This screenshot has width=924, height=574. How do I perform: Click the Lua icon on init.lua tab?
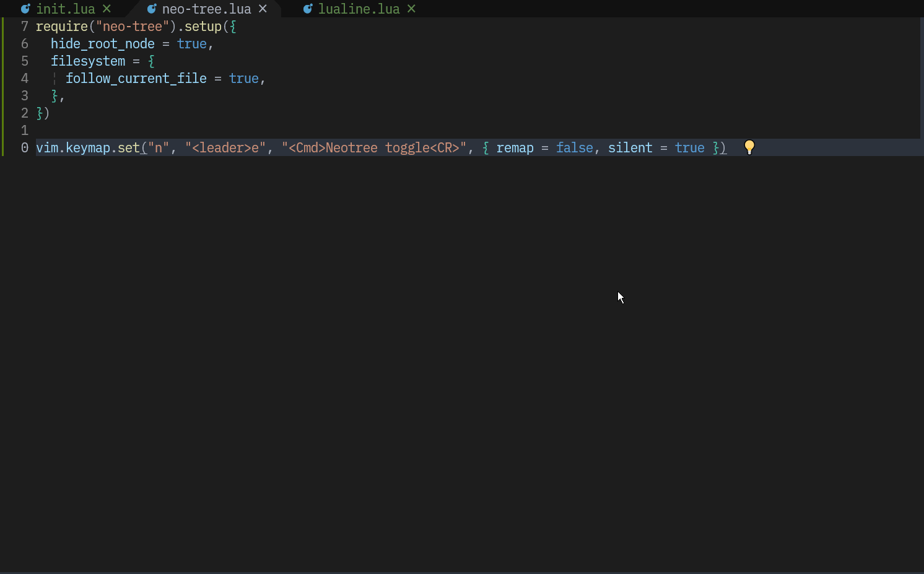[x=25, y=9]
